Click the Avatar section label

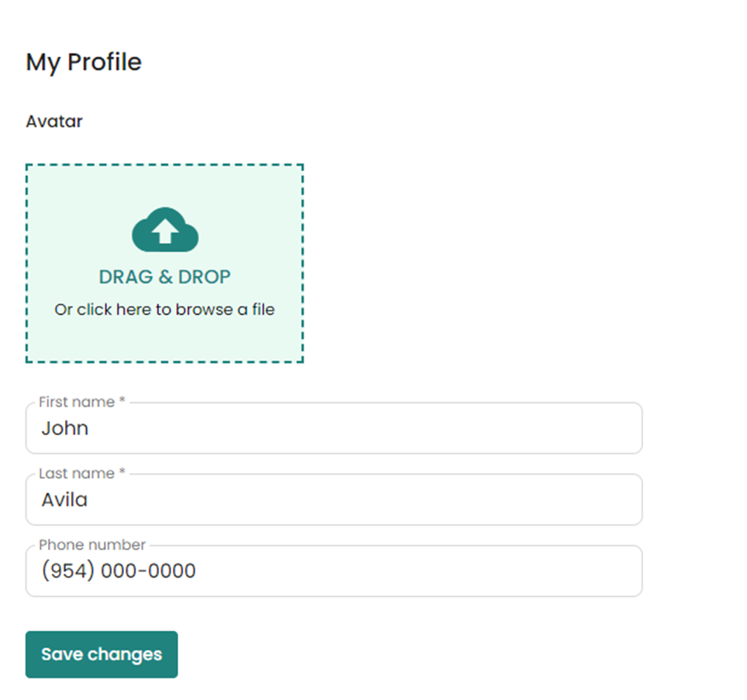(53, 121)
